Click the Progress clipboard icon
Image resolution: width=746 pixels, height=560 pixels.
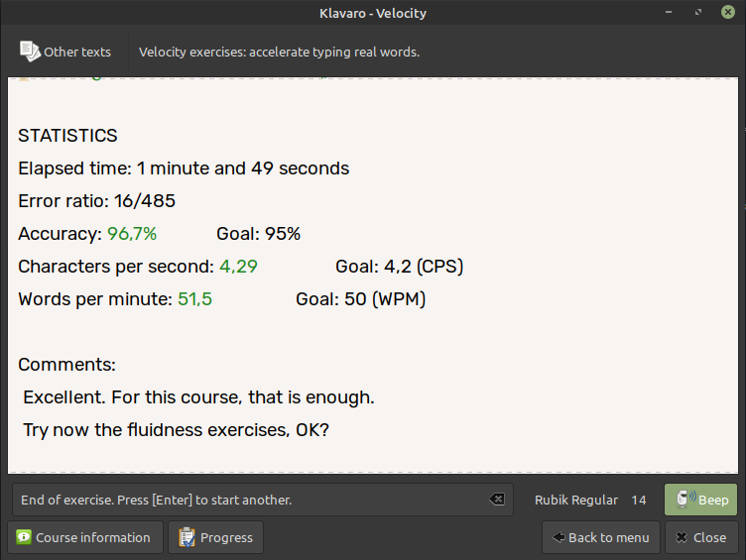pos(186,537)
